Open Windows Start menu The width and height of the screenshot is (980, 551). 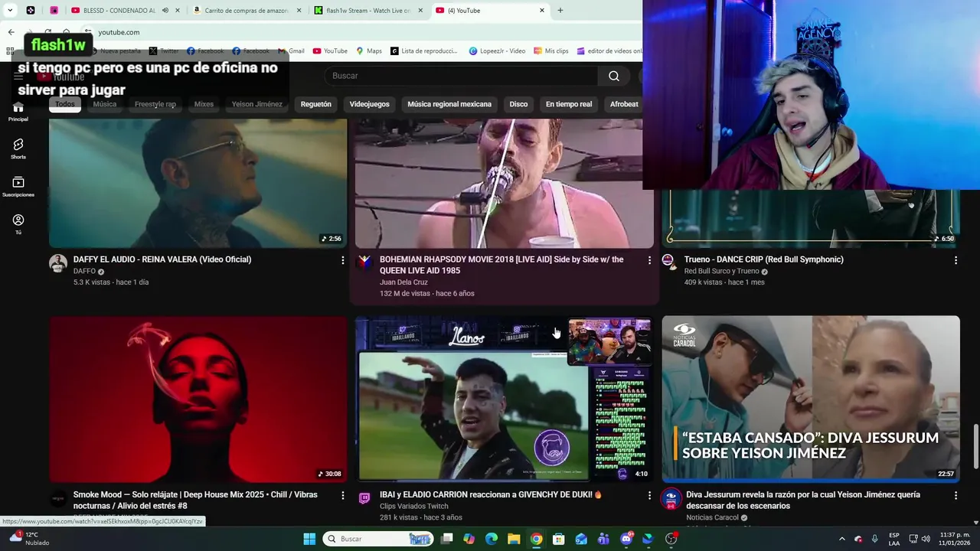coord(309,539)
